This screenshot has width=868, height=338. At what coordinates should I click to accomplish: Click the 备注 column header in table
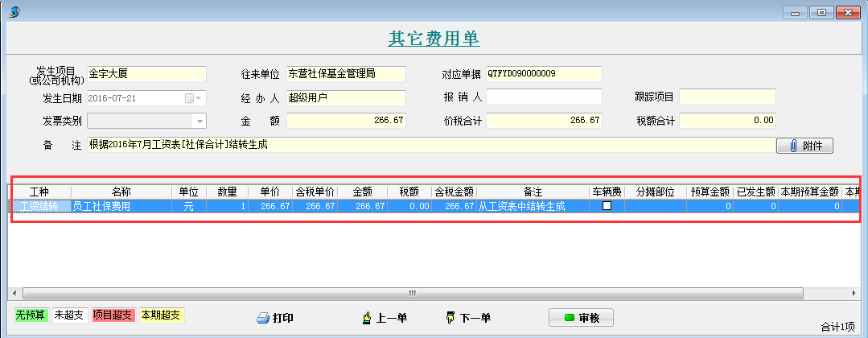point(532,192)
